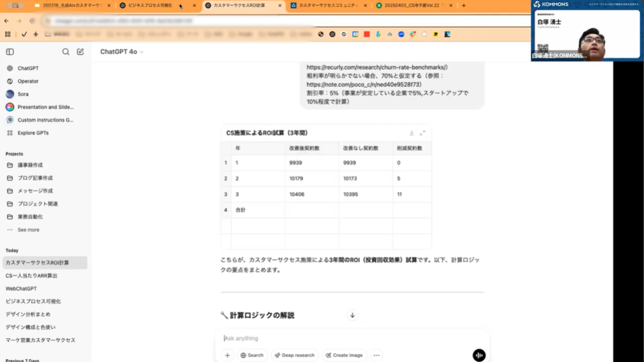This screenshot has width=644, height=362.
Task: Click the blue round Zoom extension icon
Action: pos(401,34)
